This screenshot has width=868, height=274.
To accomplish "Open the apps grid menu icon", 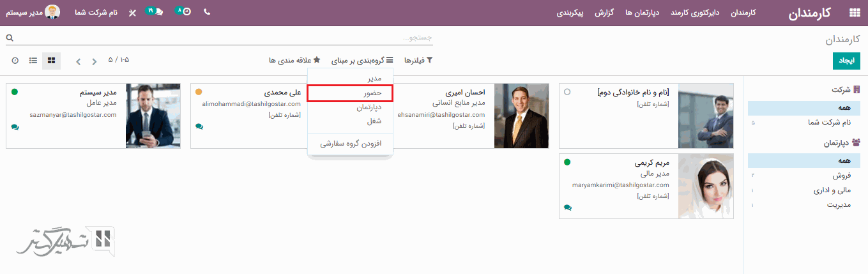I will (x=854, y=13).
